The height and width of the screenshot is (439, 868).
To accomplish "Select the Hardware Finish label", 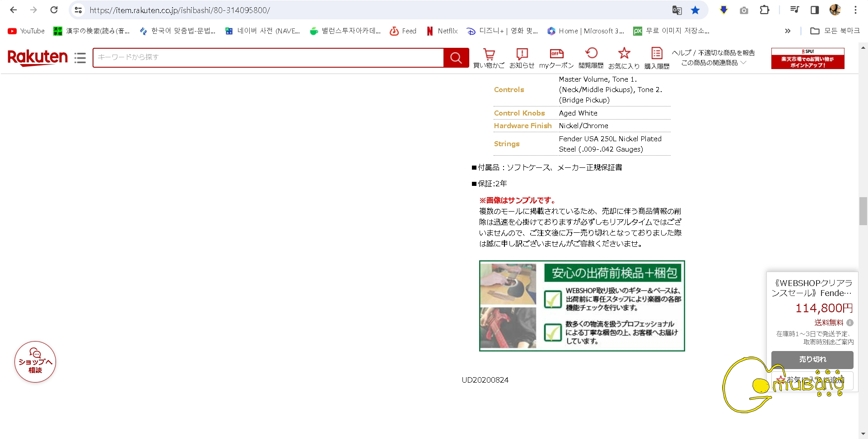I will tap(523, 126).
